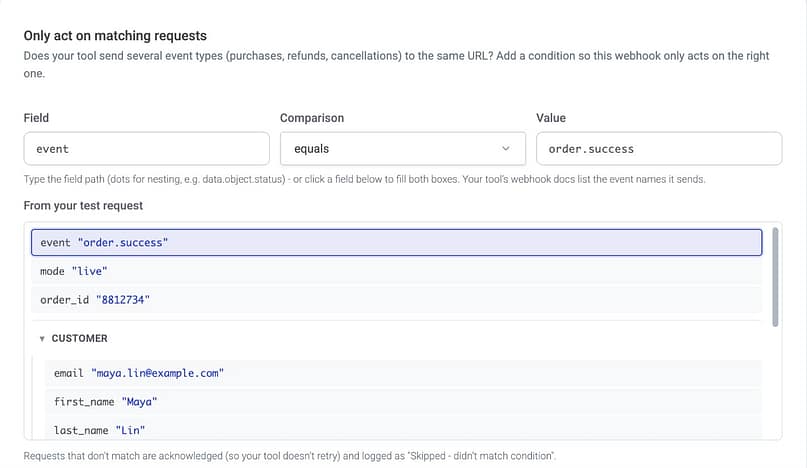Click the note "Requests that don't match are acknowledged"
The height and width of the screenshot is (468, 807).
290,456
